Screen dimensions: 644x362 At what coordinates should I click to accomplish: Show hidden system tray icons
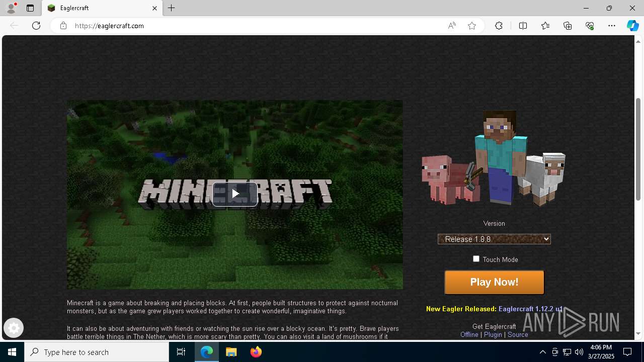point(542,352)
